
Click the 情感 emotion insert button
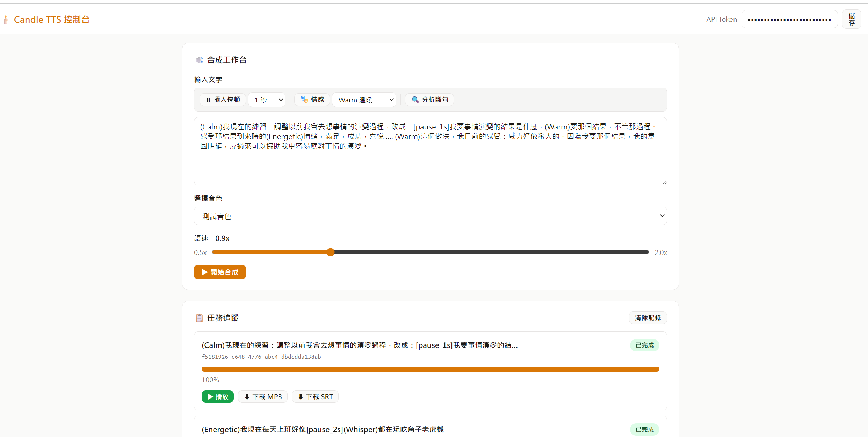[x=312, y=100]
